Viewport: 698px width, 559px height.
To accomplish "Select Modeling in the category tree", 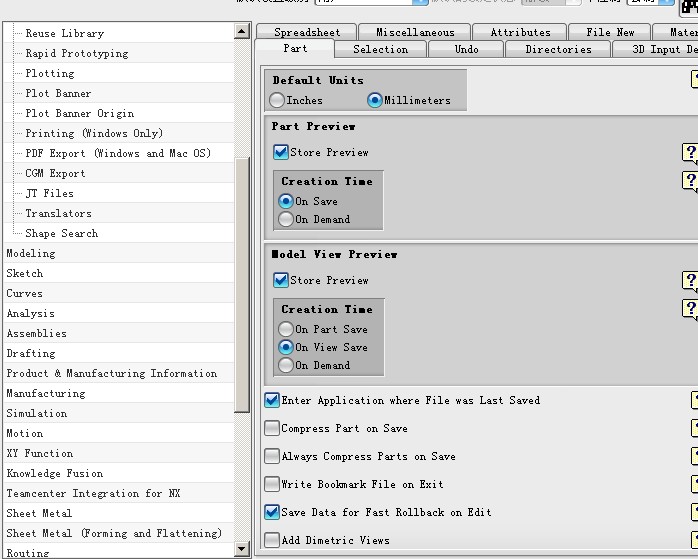I will [x=31, y=253].
